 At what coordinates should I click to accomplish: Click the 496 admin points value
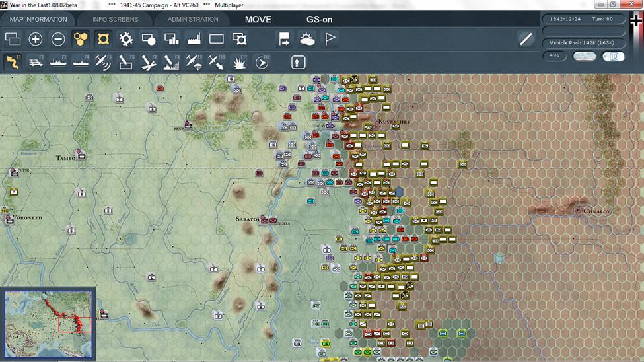(554, 55)
